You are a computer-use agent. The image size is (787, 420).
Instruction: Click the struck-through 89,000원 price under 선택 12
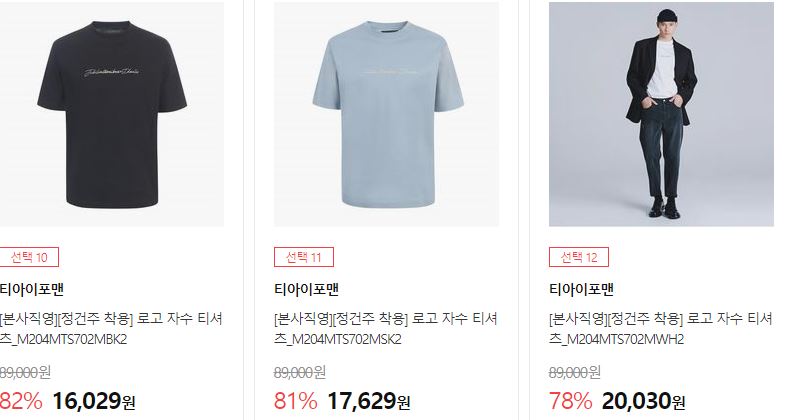(x=575, y=372)
